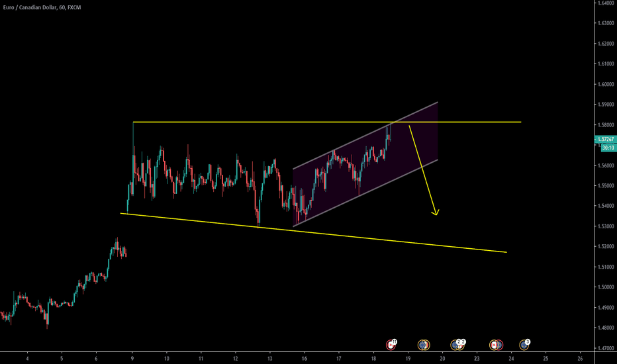Click date 9 on the time axis
The height and width of the screenshot is (364, 617).
[x=132, y=359]
